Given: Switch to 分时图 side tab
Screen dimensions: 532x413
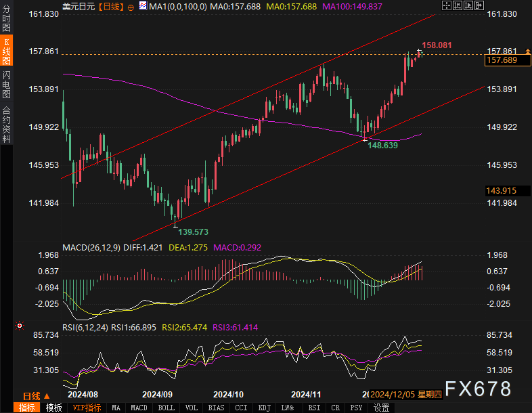Looking at the screenshot, I should 7,19.
